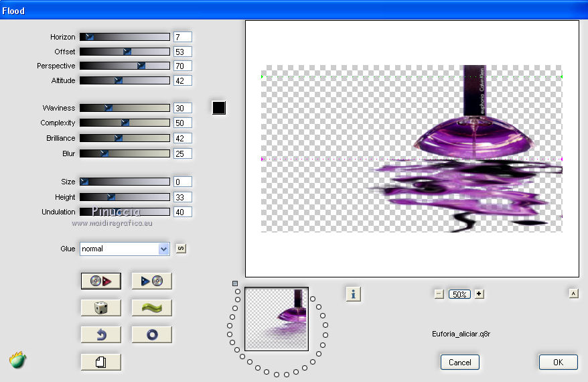Image resolution: width=588 pixels, height=382 pixels.
Task: Click the Complexity slider track
Action: pyautogui.click(x=125, y=123)
